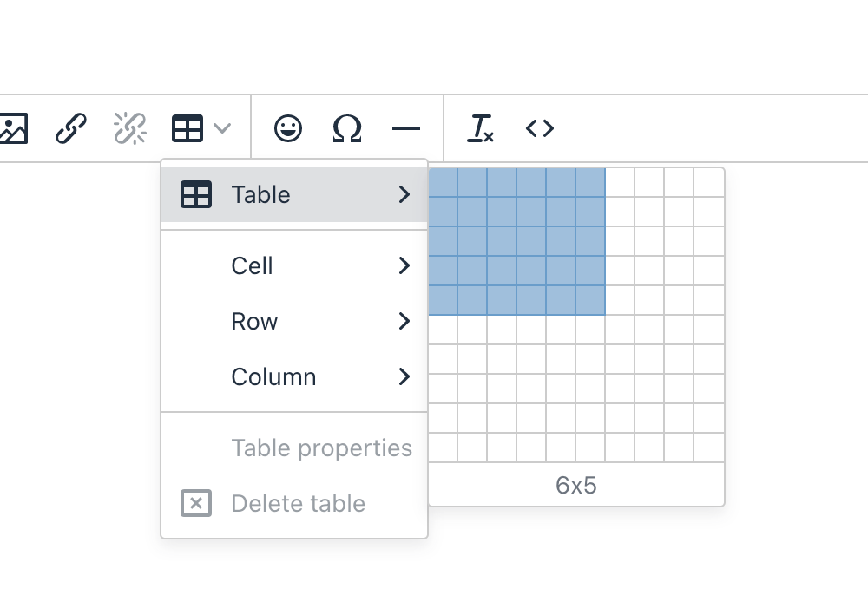This screenshot has height=595, width=868.
Task: Expand the table dropdown chevron in toolbar
Action: click(222, 129)
